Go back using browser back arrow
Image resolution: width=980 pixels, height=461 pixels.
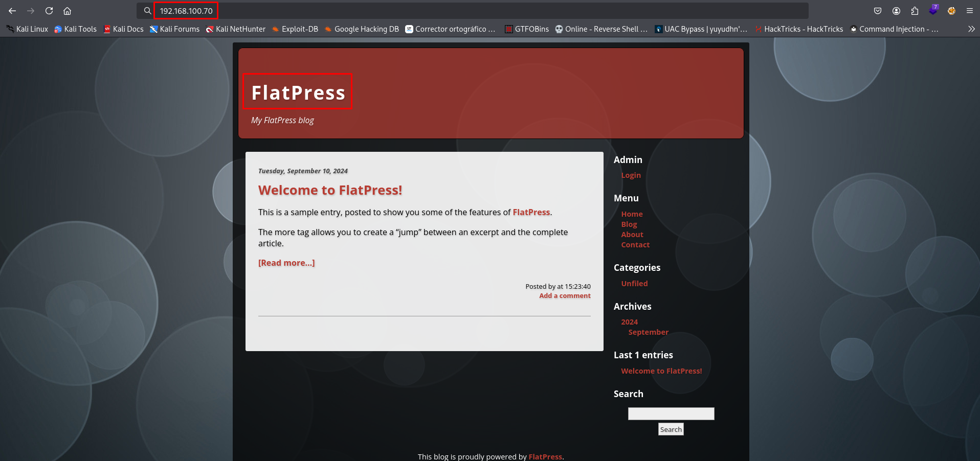pyautogui.click(x=12, y=11)
